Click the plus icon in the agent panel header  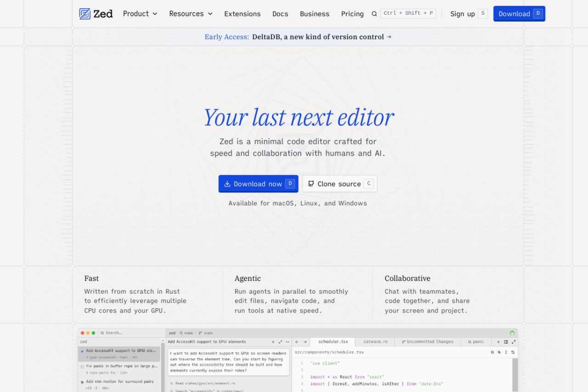coord(273,342)
